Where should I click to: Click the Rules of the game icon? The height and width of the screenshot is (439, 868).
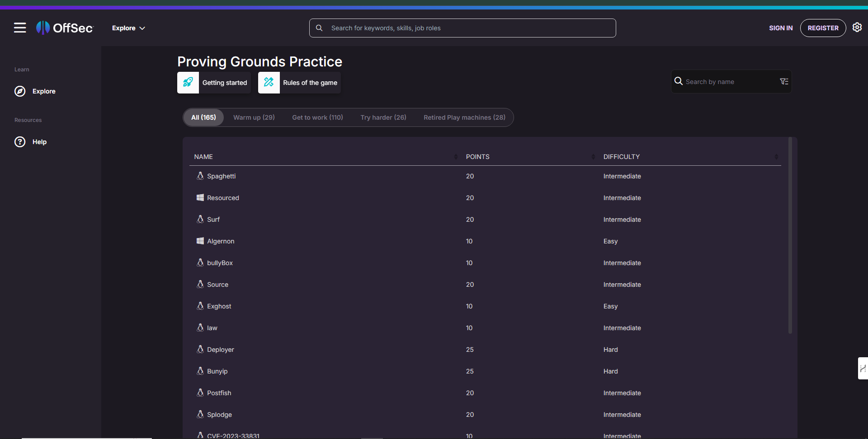pos(269,83)
